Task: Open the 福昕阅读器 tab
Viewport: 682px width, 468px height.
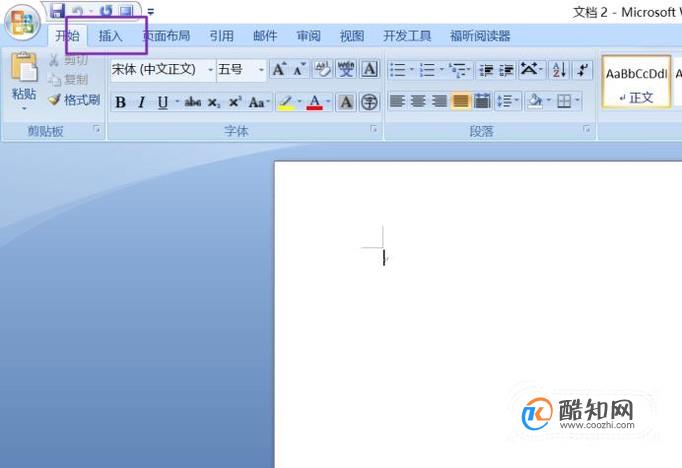Action: (480, 36)
